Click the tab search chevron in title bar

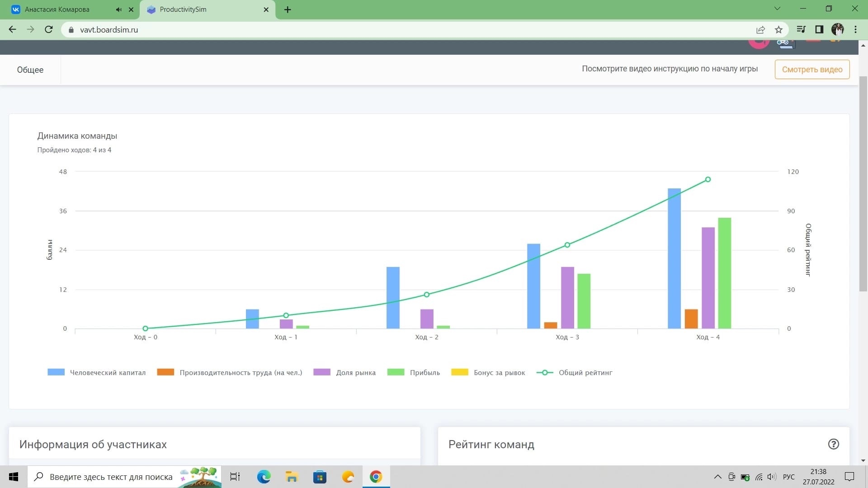pyautogui.click(x=777, y=9)
